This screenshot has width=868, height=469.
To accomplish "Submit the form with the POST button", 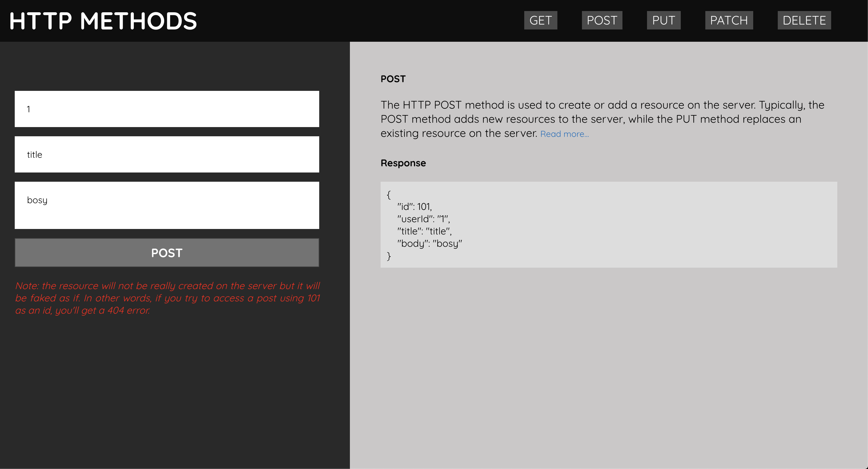I will pyautogui.click(x=167, y=253).
